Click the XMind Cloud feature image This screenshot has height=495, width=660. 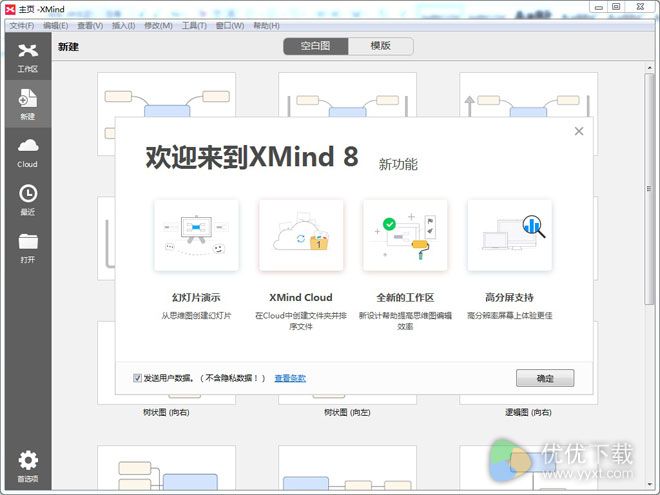301,235
